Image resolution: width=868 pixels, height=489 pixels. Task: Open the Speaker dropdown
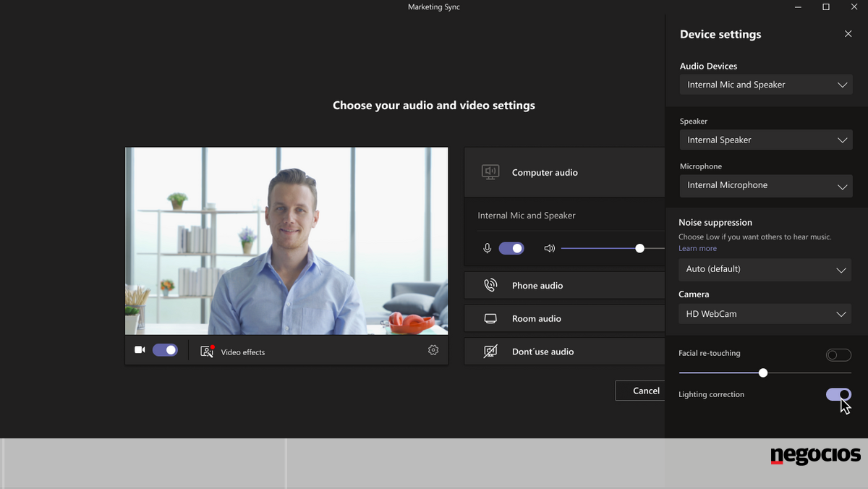pyautogui.click(x=766, y=140)
